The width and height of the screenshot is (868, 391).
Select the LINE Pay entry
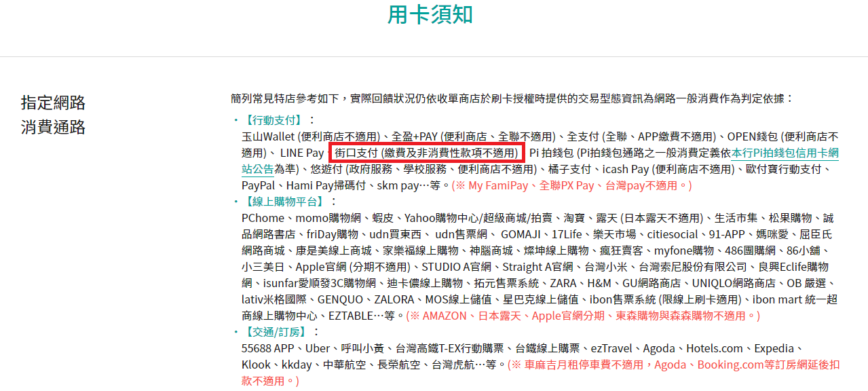click(x=302, y=153)
